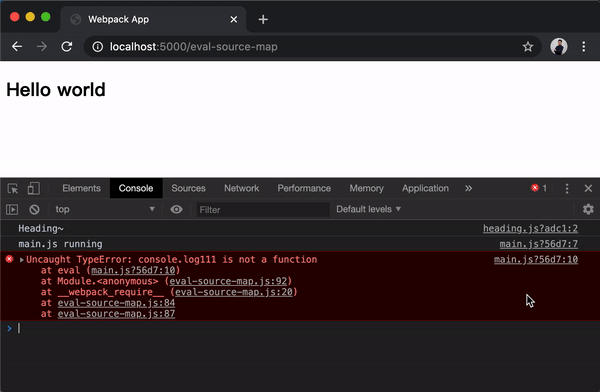The width and height of the screenshot is (600, 392).
Task: Open the top JavaScript context dropdown
Action: 104,209
